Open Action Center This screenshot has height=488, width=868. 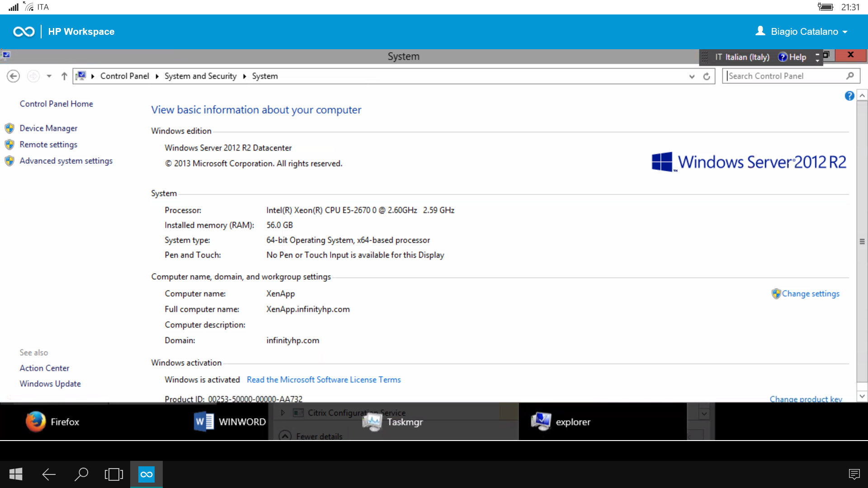(x=44, y=368)
